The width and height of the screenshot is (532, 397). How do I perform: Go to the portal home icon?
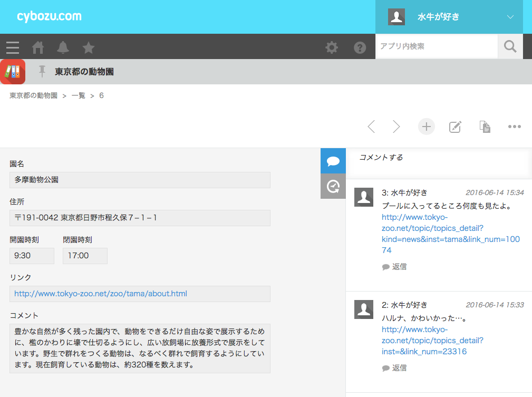[38, 47]
